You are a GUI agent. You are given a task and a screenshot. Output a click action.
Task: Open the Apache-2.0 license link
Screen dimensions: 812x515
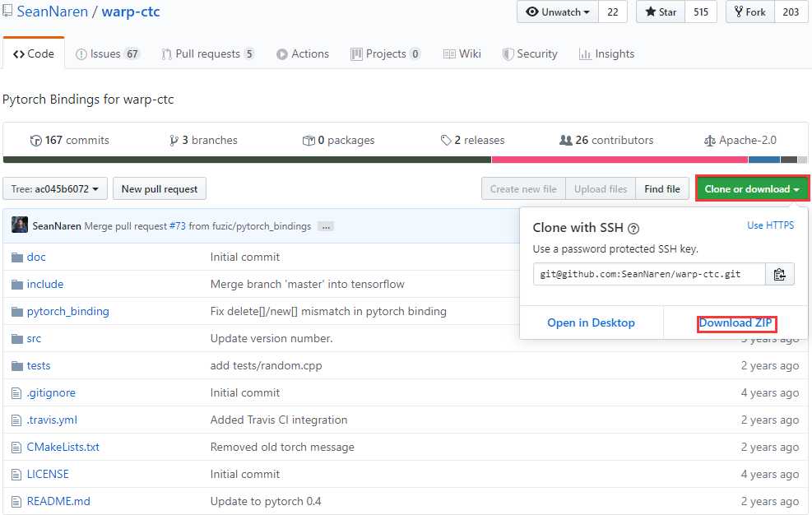tap(740, 140)
